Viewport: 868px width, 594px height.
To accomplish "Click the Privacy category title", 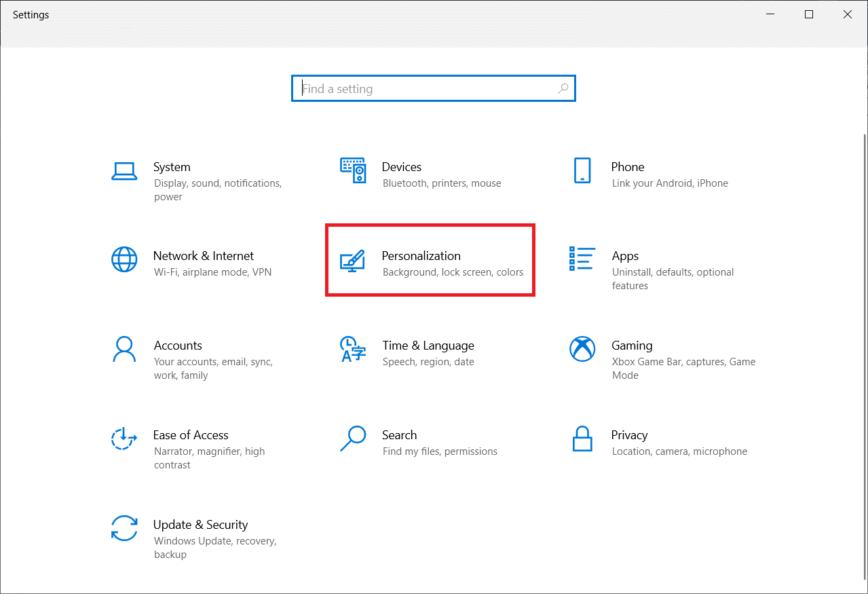I will pos(629,435).
